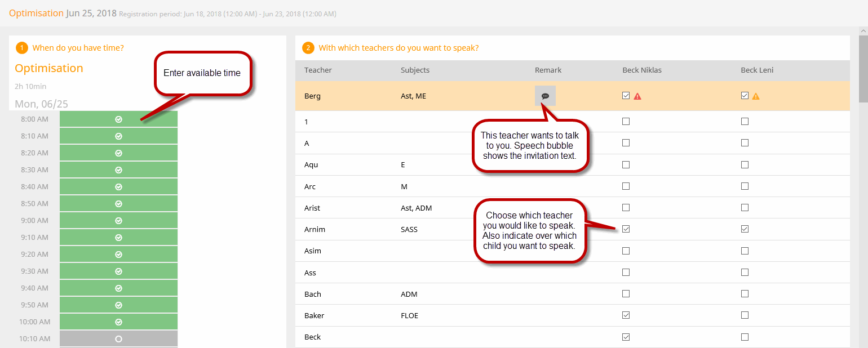The width and height of the screenshot is (868, 348).
Task: Select teacher name Baker
Action: tap(314, 315)
